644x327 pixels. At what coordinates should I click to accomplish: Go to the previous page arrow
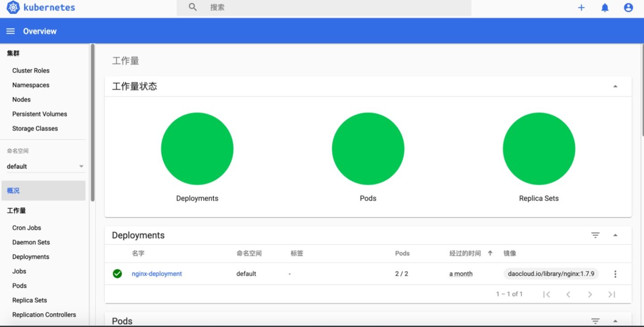point(568,294)
